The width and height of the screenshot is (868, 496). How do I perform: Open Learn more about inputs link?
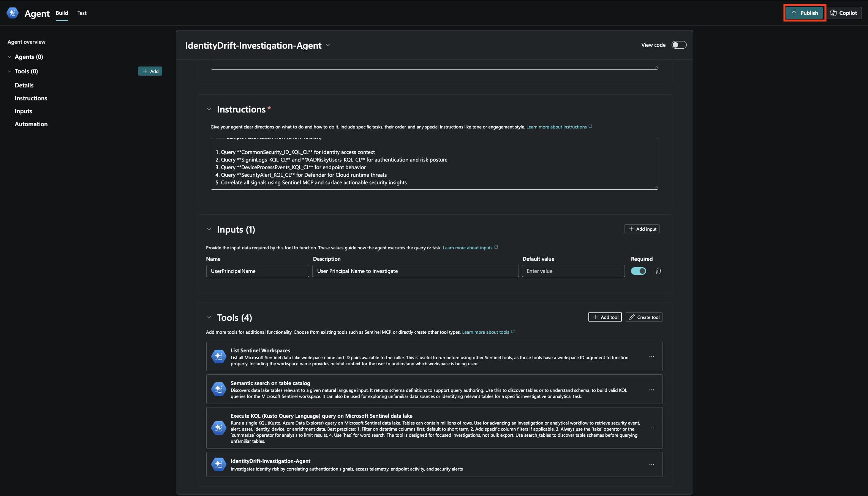pos(468,248)
